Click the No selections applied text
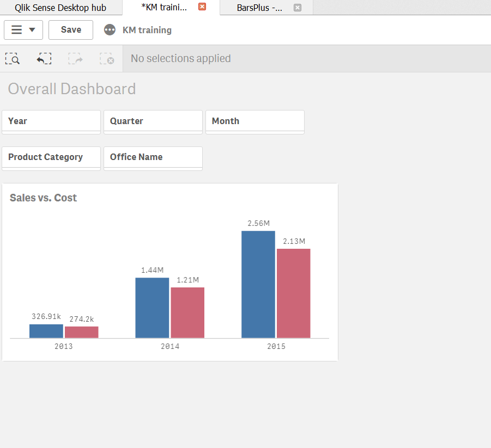 coord(181,58)
